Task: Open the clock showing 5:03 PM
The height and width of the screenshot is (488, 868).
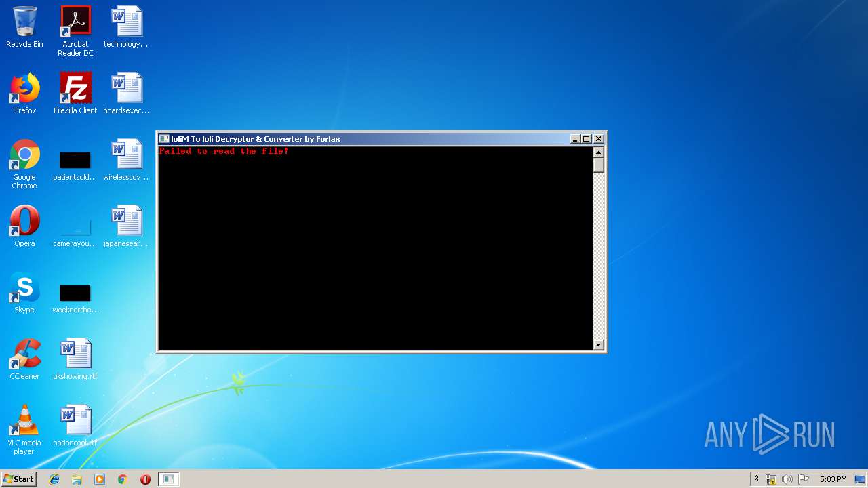Action: coord(833,479)
